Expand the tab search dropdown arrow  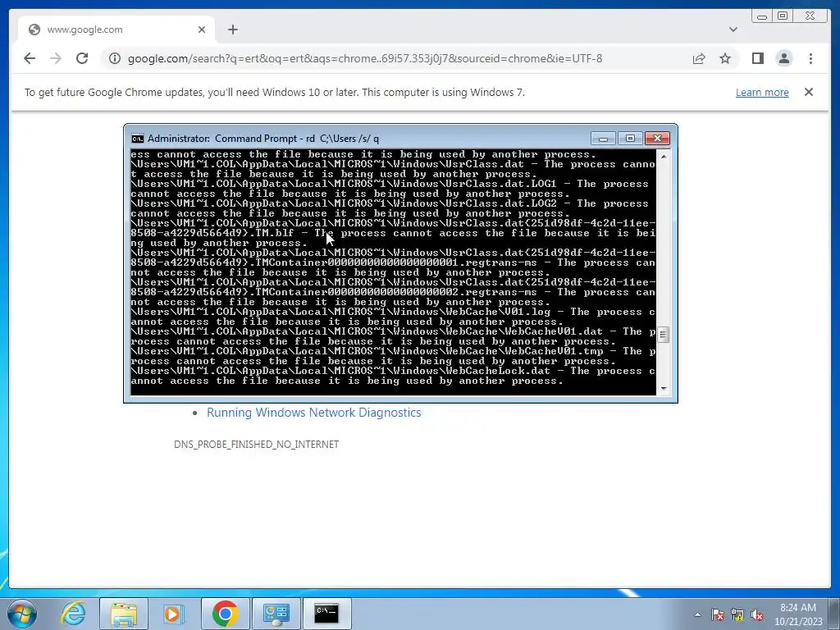tap(733, 30)
